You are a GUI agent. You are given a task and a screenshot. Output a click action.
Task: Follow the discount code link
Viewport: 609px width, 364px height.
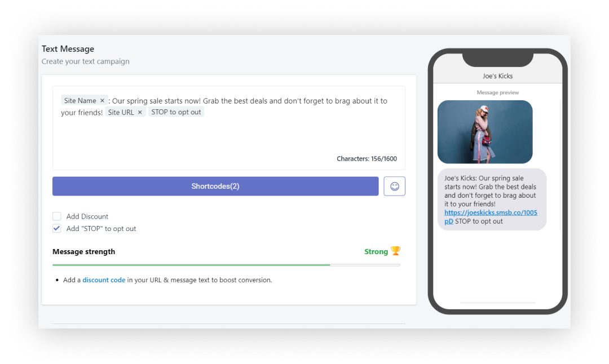point(104,280)
